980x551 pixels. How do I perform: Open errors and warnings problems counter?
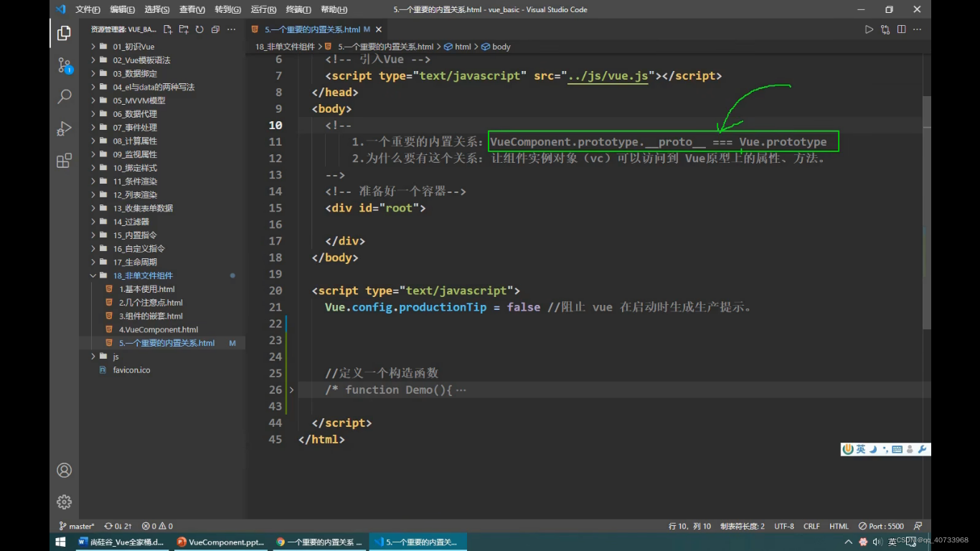(x=157, y=526)
